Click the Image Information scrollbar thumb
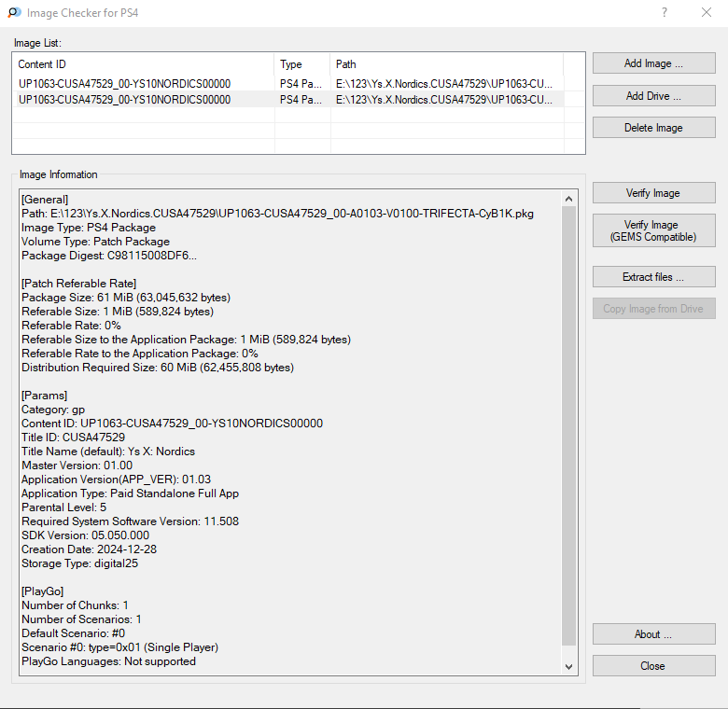 [568, 425]
